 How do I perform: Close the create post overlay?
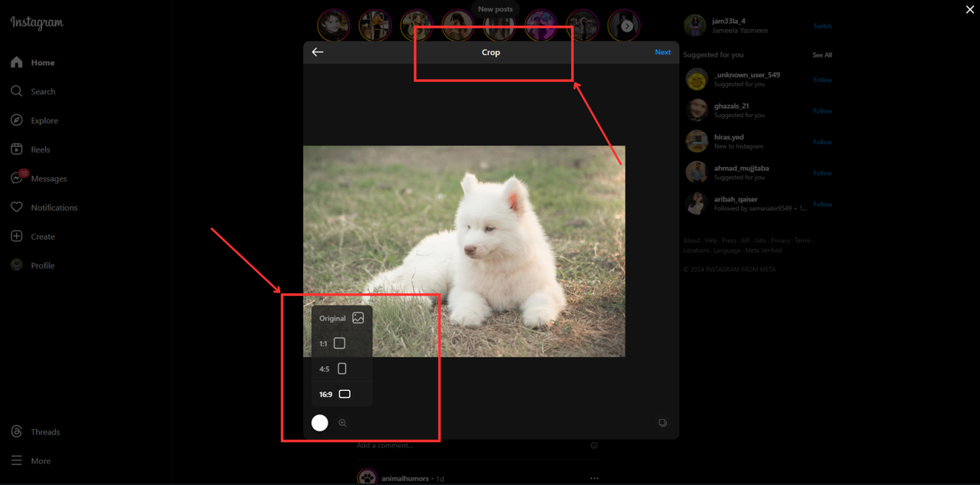click(970, 9)
